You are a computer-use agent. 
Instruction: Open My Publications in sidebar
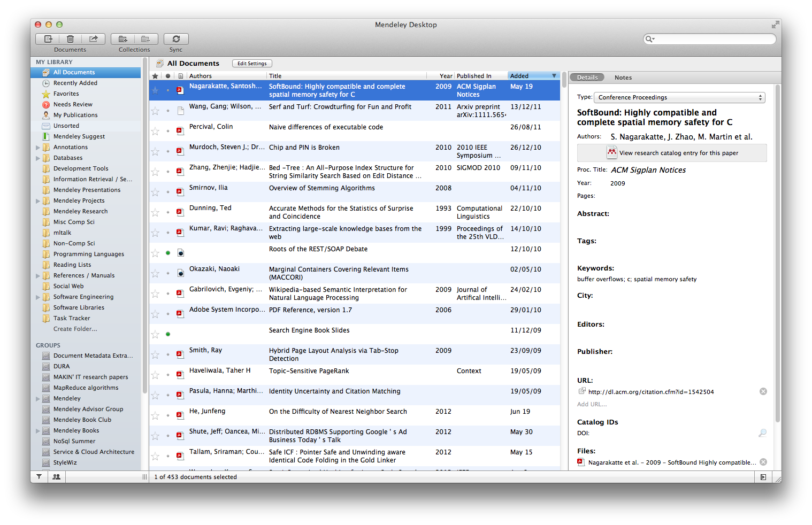click(x=75, y=115)
